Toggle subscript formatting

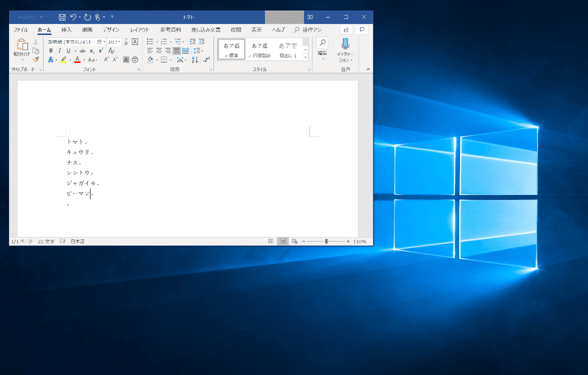pyautogui.click(x=92, y=50)
